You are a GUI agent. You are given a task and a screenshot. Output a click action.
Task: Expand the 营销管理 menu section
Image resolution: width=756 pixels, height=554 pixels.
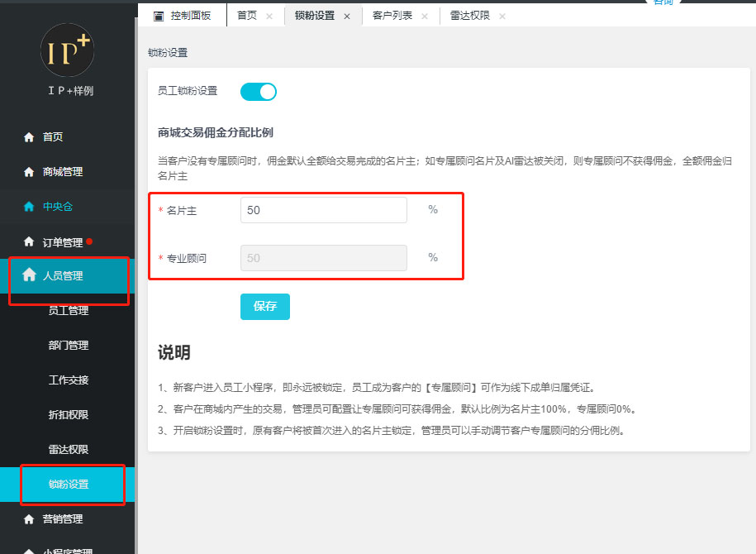pos(63,519)
